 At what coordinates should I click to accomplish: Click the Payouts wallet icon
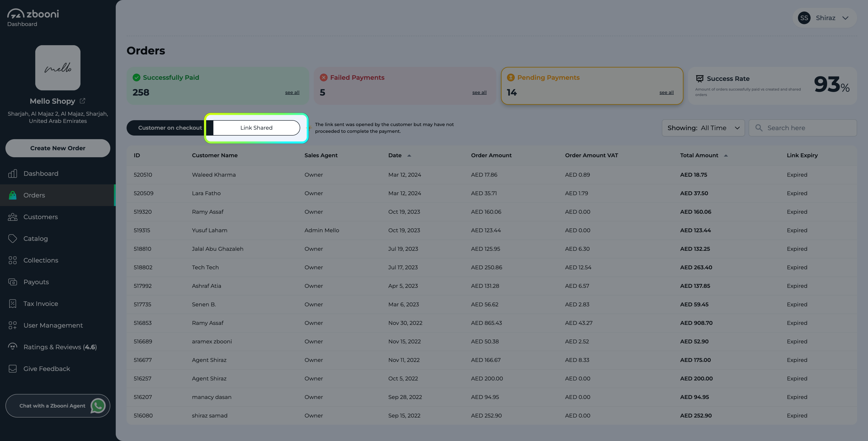pyautogui.click(x=13, y=282)
